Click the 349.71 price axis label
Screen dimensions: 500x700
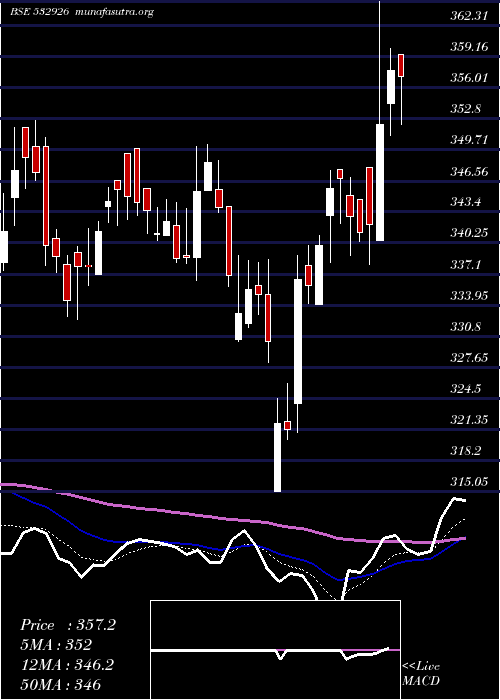click(x=468, y=140)
